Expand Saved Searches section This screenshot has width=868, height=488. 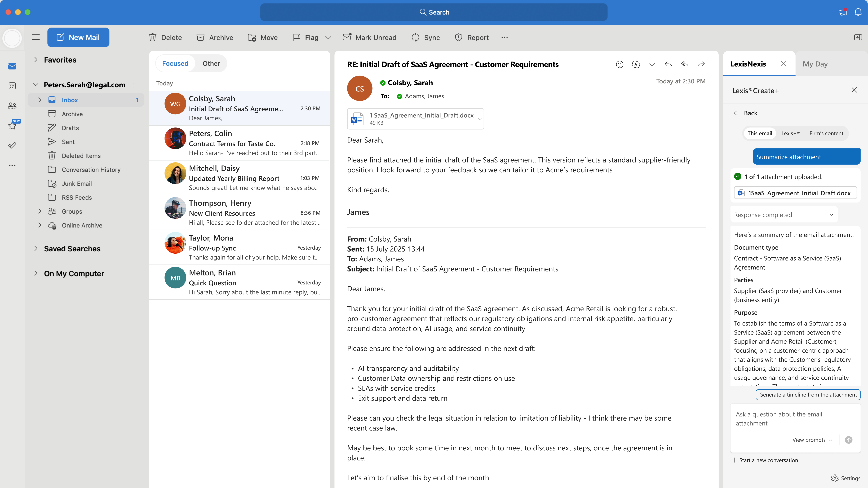[x=36, y=248]
